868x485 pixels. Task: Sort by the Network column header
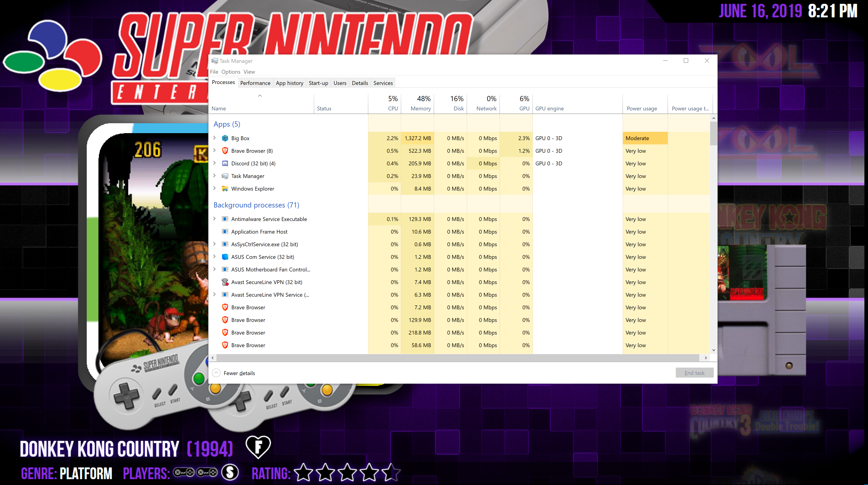coord(483,103)
